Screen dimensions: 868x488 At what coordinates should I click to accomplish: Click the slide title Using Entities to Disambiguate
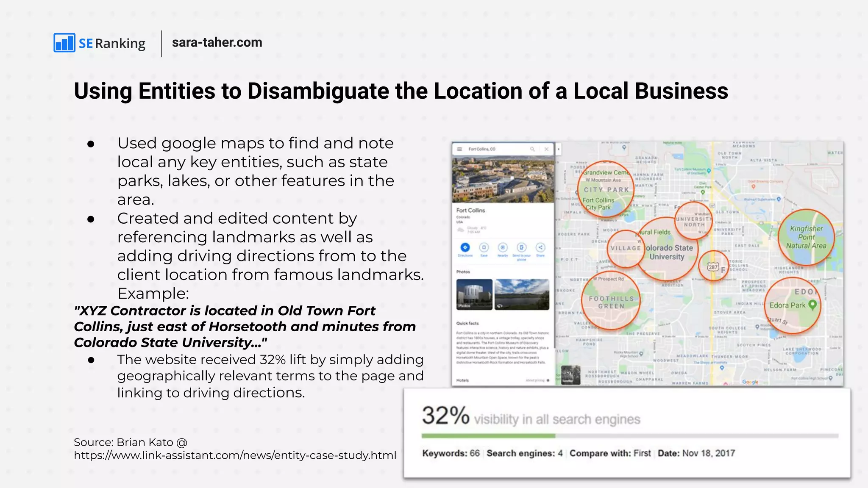[401, 91]
